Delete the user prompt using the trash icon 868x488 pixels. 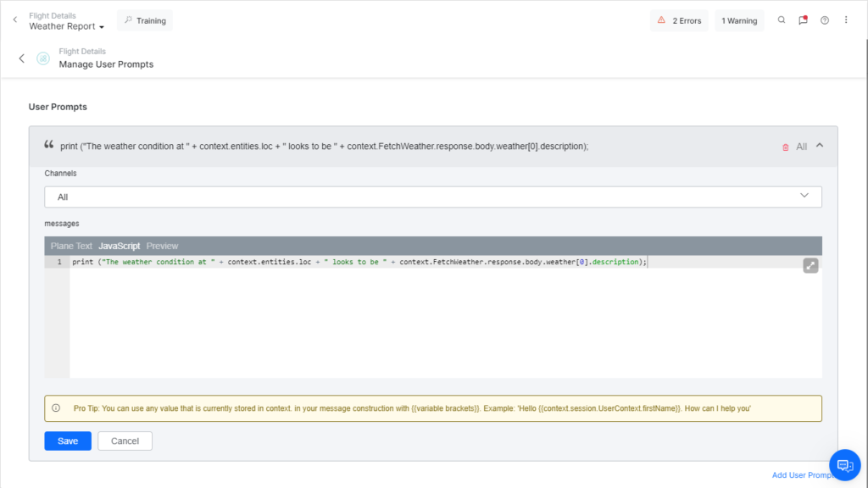tap(784, 146)
